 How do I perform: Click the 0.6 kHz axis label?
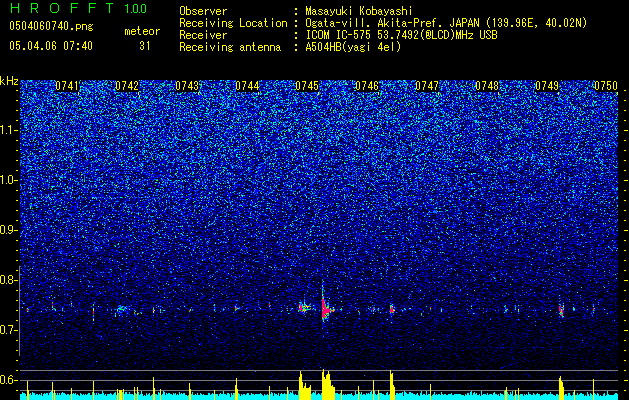tap(8, 380)
